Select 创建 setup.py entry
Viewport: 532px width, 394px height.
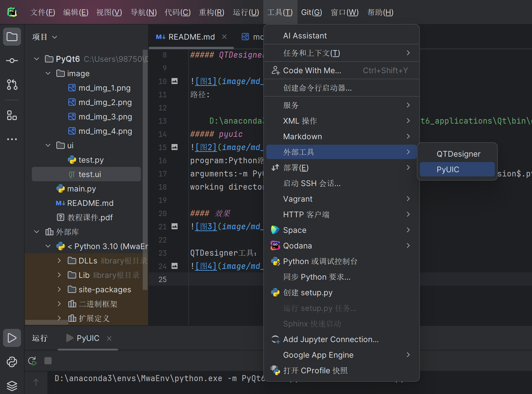(x=341, y=293)
